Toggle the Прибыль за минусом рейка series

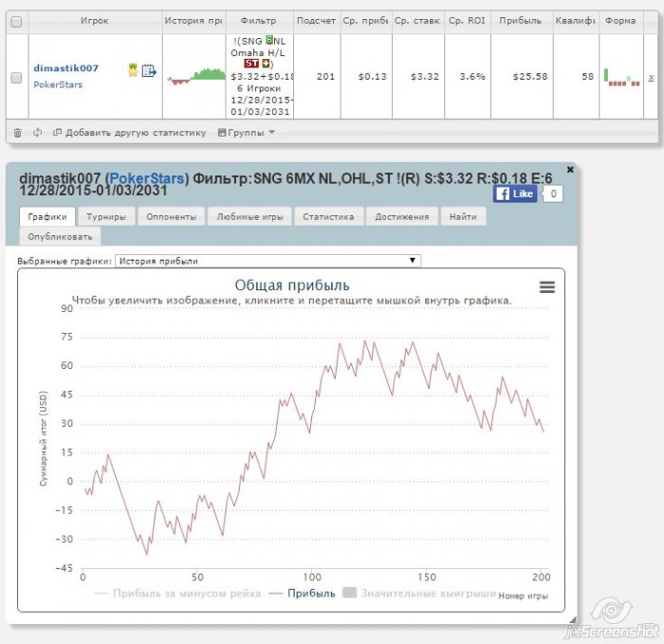pos(177,593)
